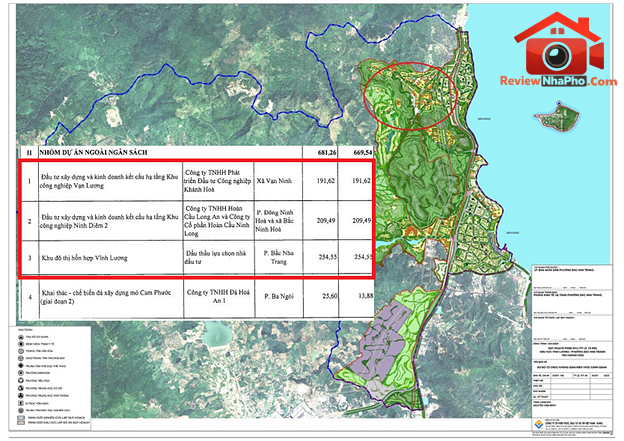Click the planning project area boundary legend swatch

coord(21,423)
